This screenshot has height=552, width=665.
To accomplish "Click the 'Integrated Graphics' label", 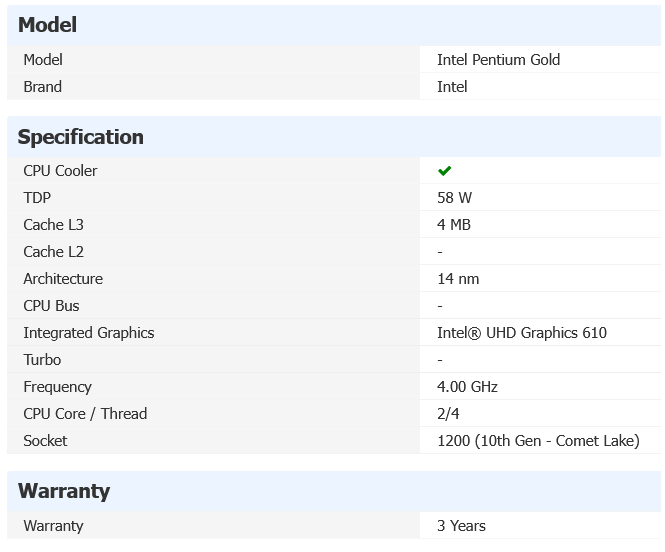I will (89, 333).
